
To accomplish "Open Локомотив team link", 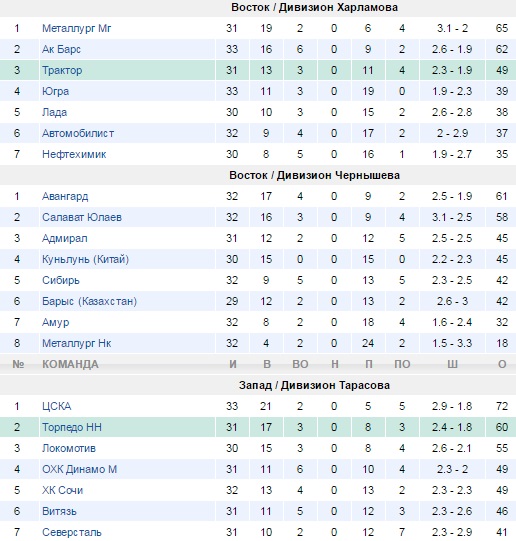I will [69, 448].
